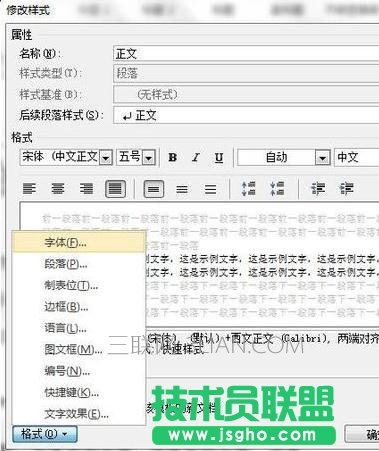The width and height of the screenshot is (379, 451).
Task: Select 编号(N)... menu item
Action: [x=79, y=371]
